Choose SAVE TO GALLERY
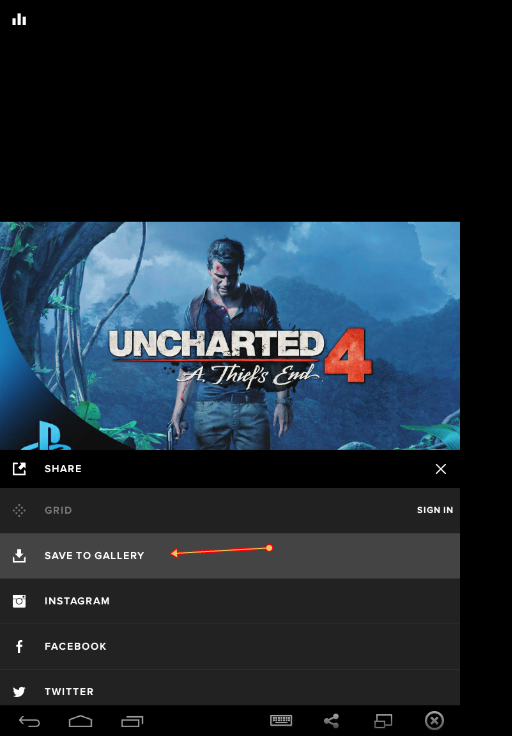 click(x=230, y=555)
